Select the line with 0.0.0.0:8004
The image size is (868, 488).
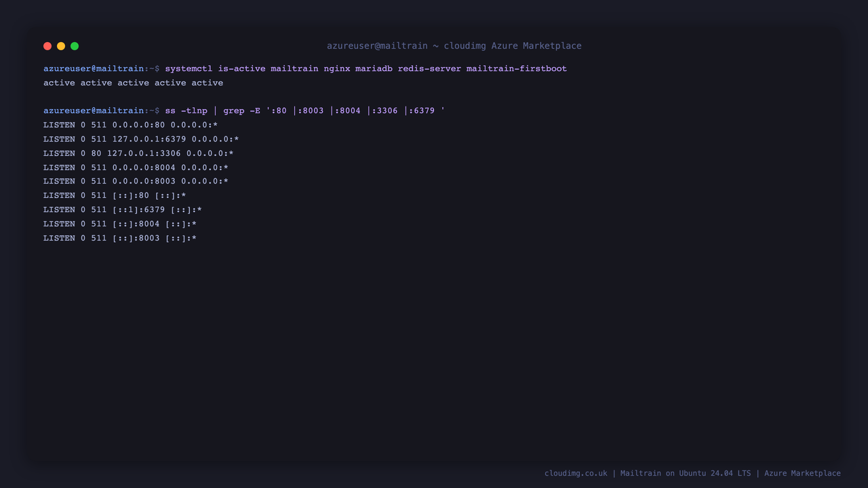(136, 167)
